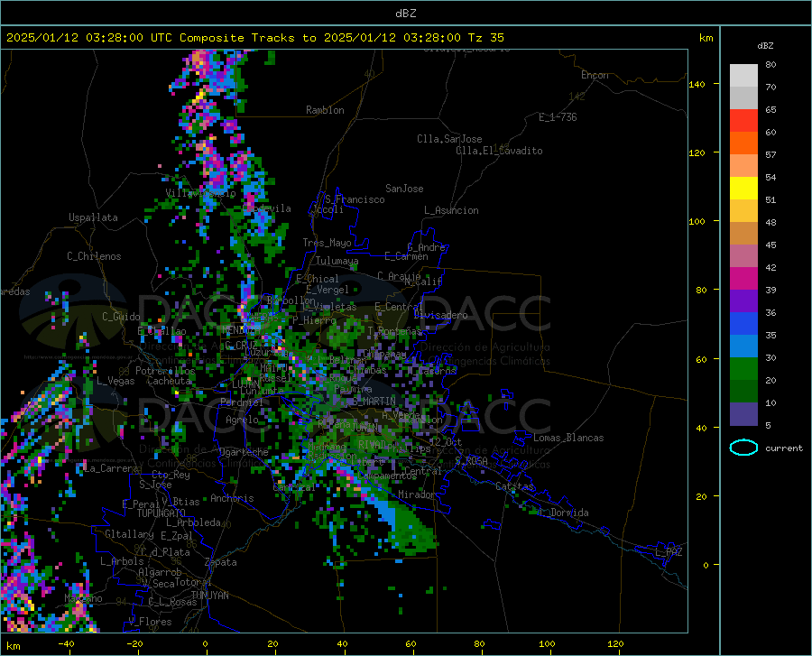Click the magenta swatch between 42 and 39
This screenshot has width=812, height=656.
pyautogui.click(x=743, y=278)
